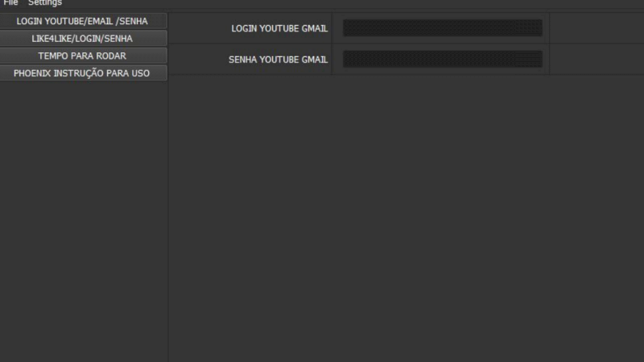Image resolution: width=644 pixels, height=362 pixels.
Task: Open the File menu
Action: pyautogui.click(x=10, y=3)
